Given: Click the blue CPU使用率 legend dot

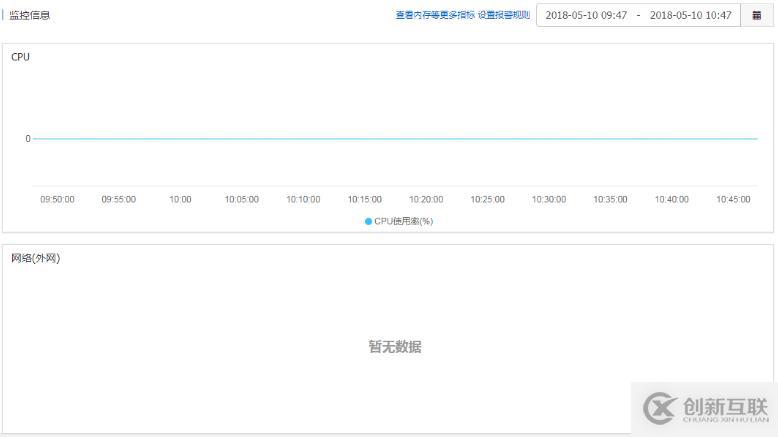Looking at the screenshot, I should (368, 221).
